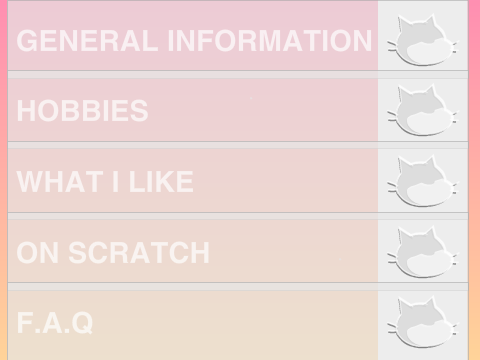Click divider between What I Like and On Scratch
The image size is (480, 360).
tap(238, 216)
